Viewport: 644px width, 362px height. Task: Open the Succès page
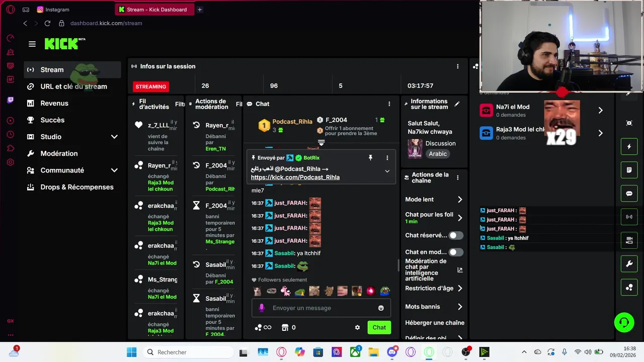coord(73,120)
